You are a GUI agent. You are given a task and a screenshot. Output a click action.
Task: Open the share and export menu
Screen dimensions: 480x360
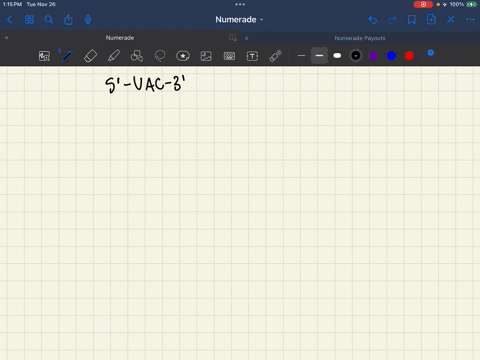68,20
